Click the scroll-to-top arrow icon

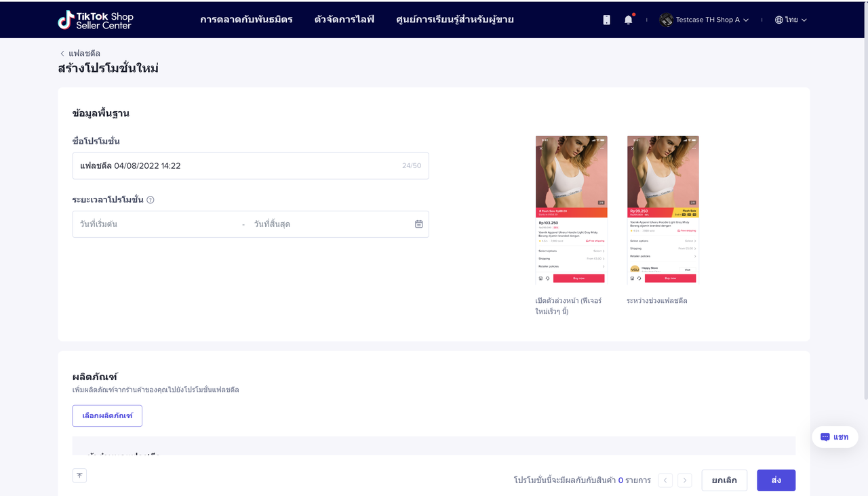[79, 476]
